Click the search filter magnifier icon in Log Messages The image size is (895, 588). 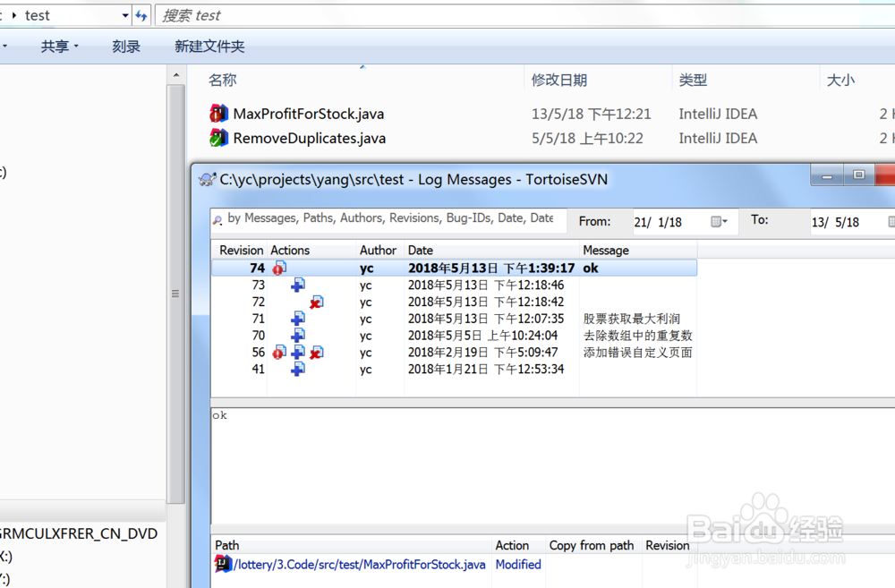tap(217, 220)
